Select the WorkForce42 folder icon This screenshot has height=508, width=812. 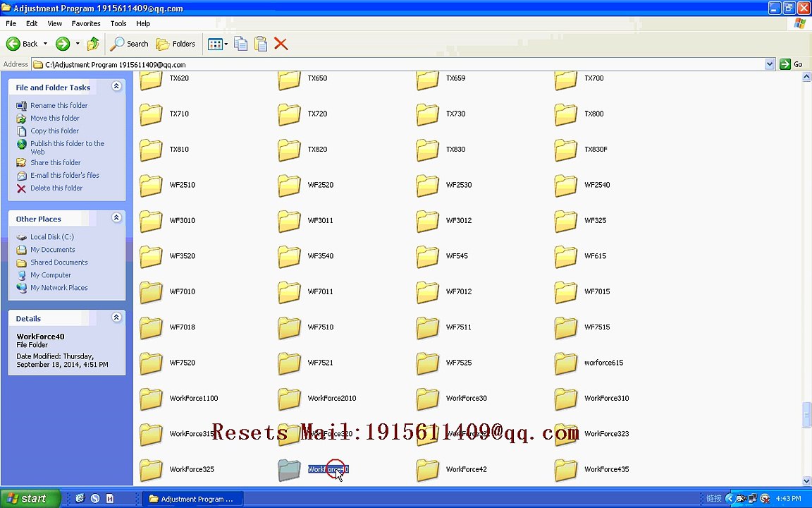[x=428, y=470]
